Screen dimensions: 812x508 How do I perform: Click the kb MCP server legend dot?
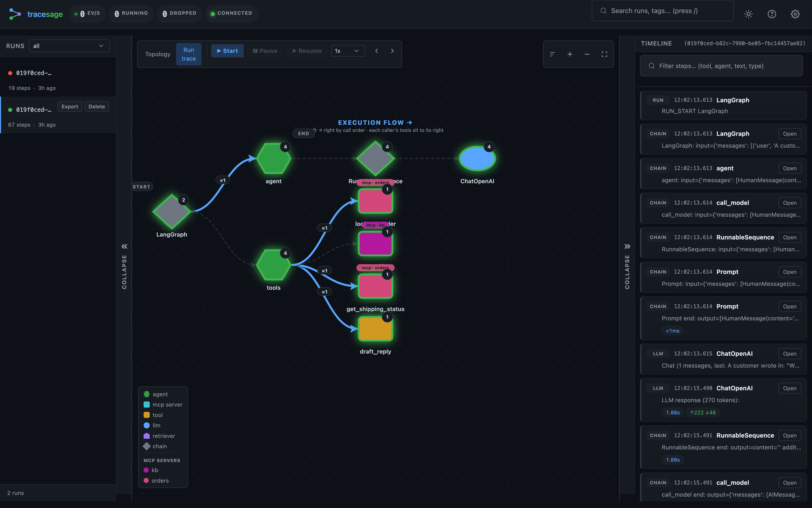pyautogui.click(x=146, y=470)
